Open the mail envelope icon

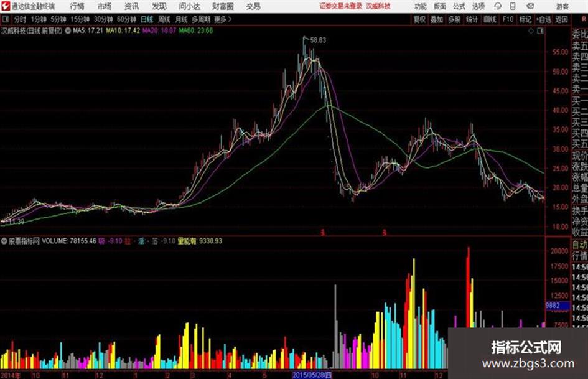point(530,6)
